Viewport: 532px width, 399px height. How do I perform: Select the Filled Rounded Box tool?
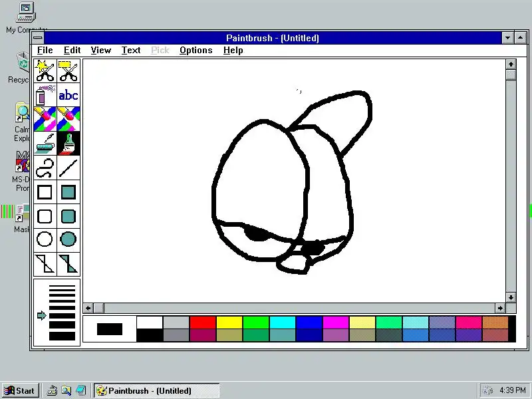68,215
